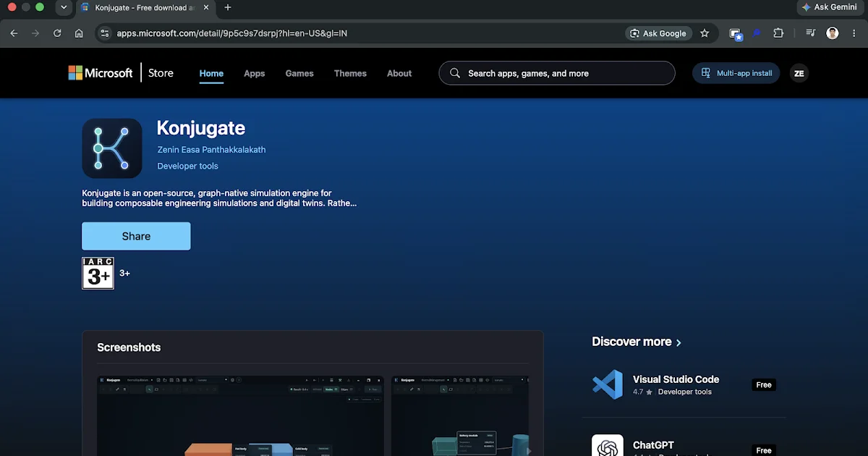Click the Konjugate app icon

pyautogui.click(x=112, y=148)
